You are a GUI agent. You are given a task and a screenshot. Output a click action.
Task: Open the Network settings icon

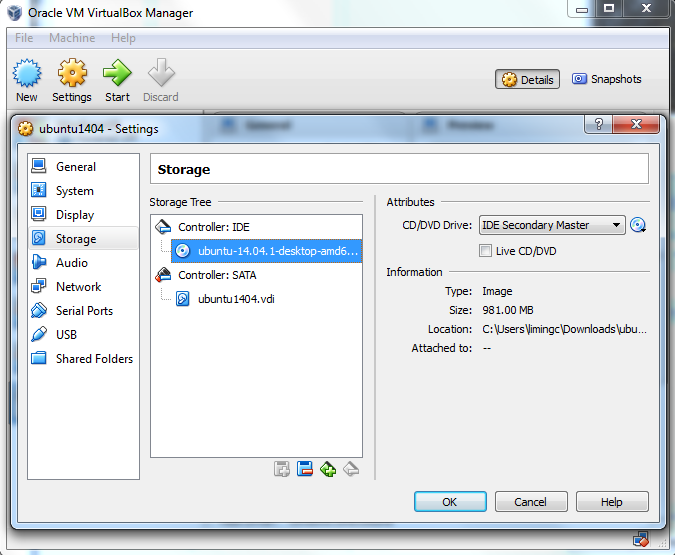click(39, 286)
